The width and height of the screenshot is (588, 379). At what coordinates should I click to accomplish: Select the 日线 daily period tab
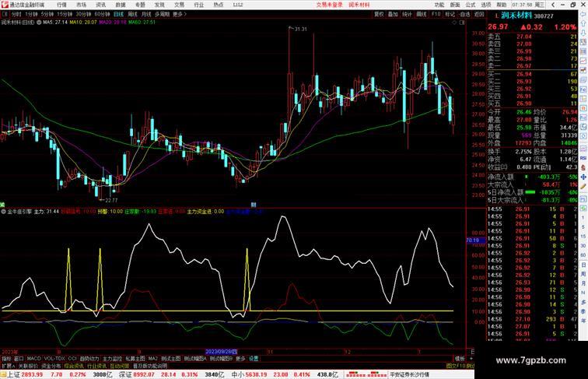tap(118, 14)
